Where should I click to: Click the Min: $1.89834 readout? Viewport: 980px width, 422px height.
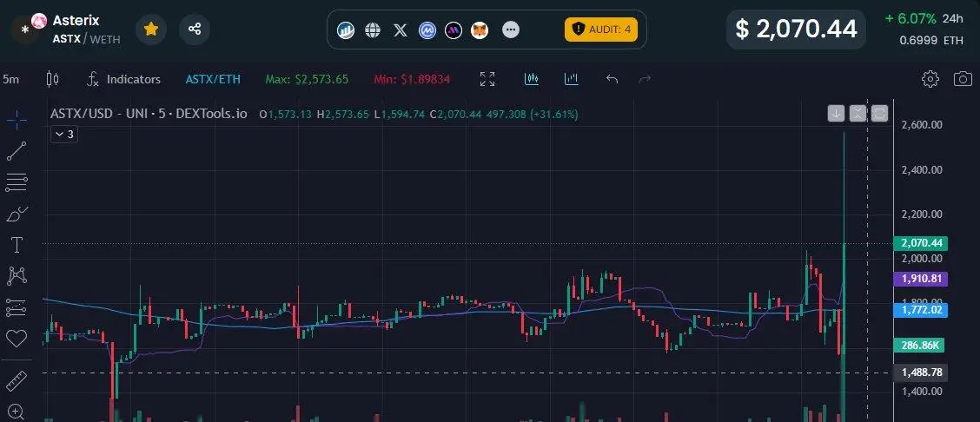pyautogui.click(x=412, y=79)
